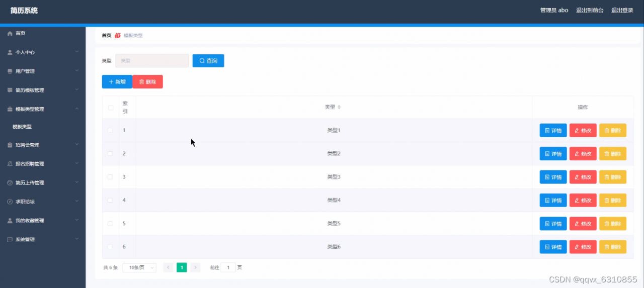
Task: Click the go-to page number input
Action: 228,267
